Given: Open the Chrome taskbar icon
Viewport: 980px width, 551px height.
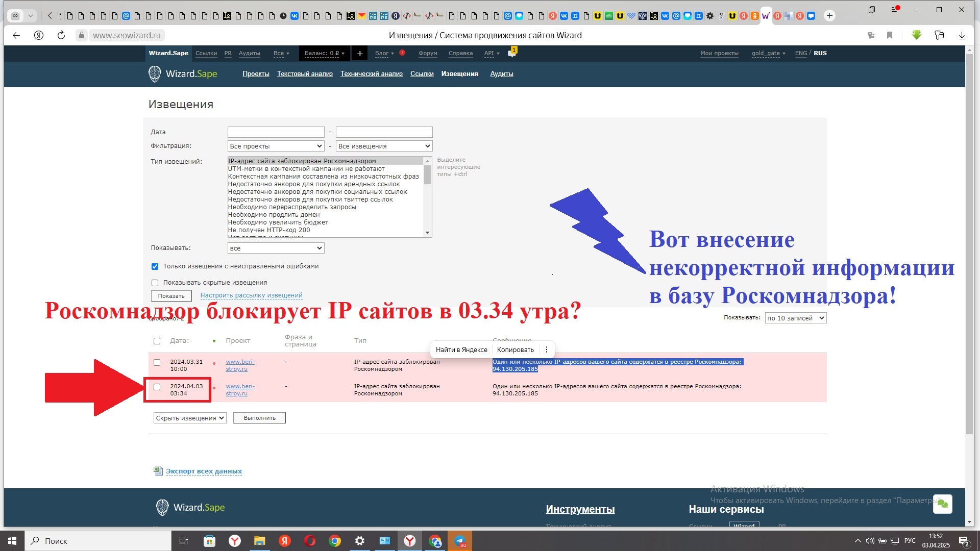Looking at the screenshot, I should [x=335, y=541].
